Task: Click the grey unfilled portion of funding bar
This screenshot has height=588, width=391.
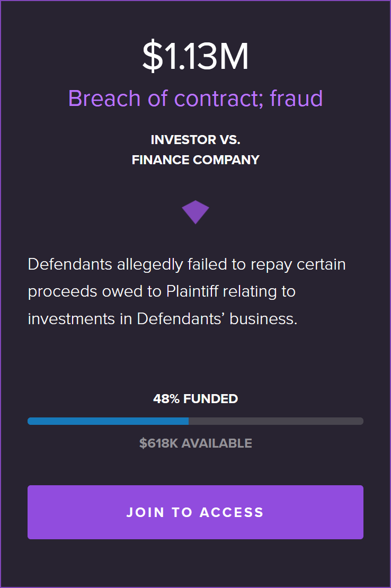Action: click(x=276, y=421)
